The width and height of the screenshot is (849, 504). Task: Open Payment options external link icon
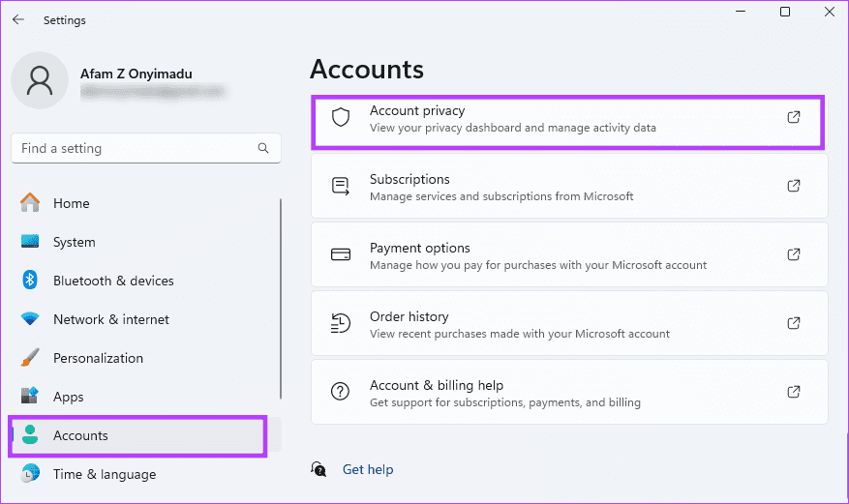point(794,254)
